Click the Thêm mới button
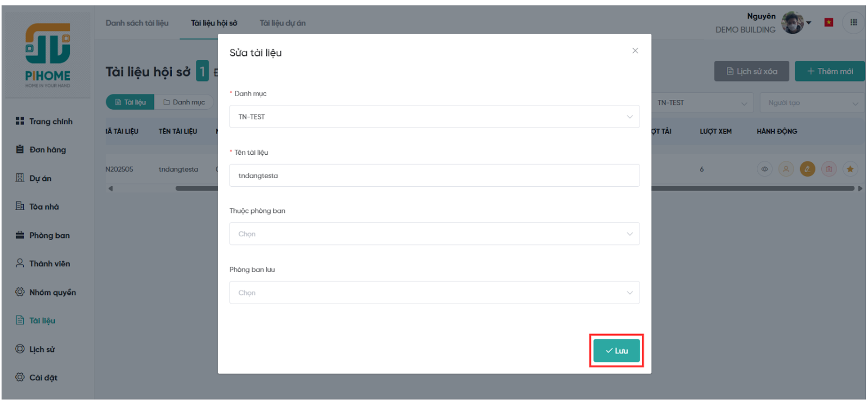The width and height of the screenshot is (868, 403). point(829,71)
